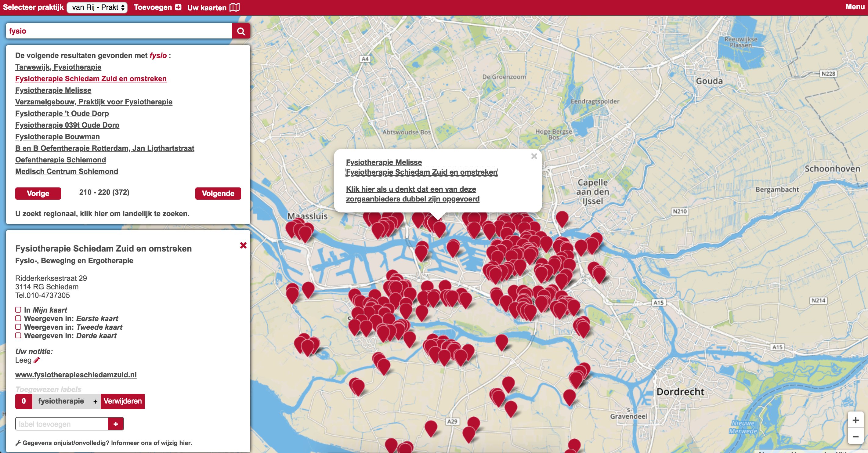The image size is (868, 453).
Task: Expand the fysiotherapie label plus sign
Action: pyautogui.click(x=95, y=401)
